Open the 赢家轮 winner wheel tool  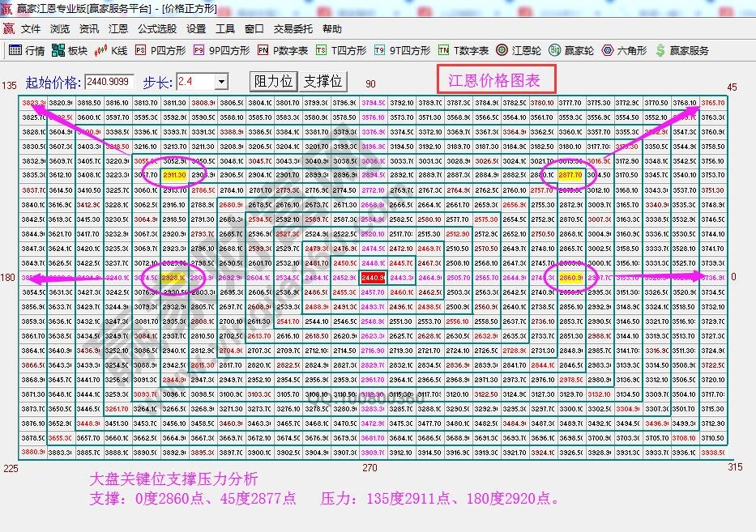(x=572, y=49)
